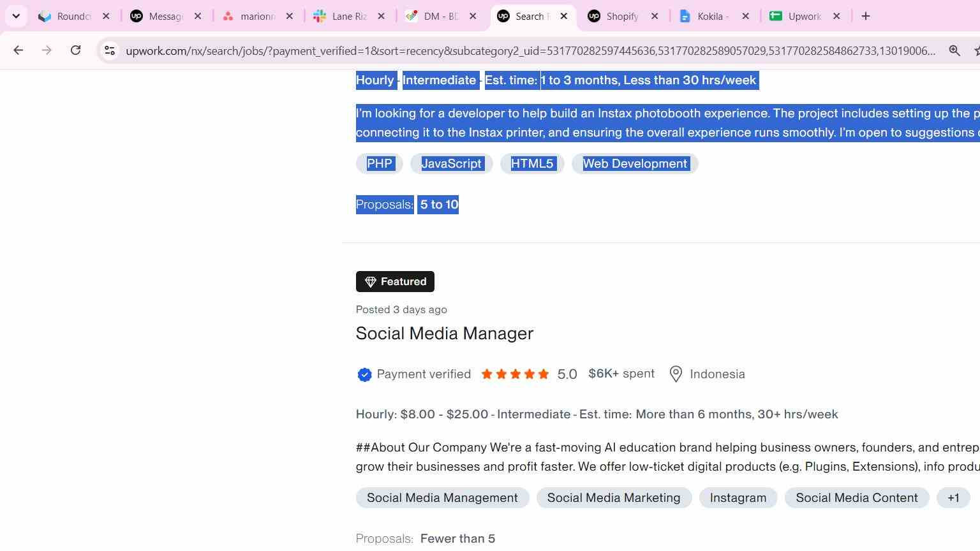
Task: Open the site information icon in the address bar
Action: 110,50
